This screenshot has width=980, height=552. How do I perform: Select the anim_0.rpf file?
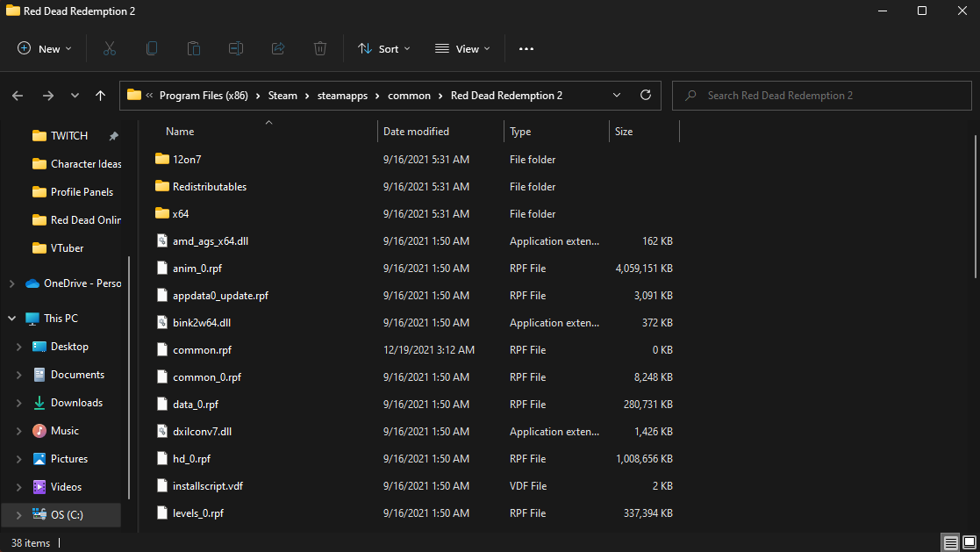pos(197,269)
